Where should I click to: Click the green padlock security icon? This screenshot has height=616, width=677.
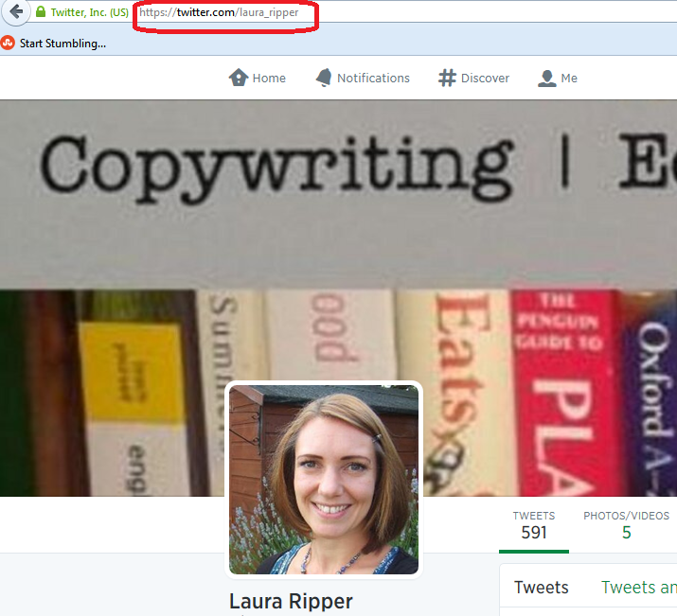tap(40, 13)
